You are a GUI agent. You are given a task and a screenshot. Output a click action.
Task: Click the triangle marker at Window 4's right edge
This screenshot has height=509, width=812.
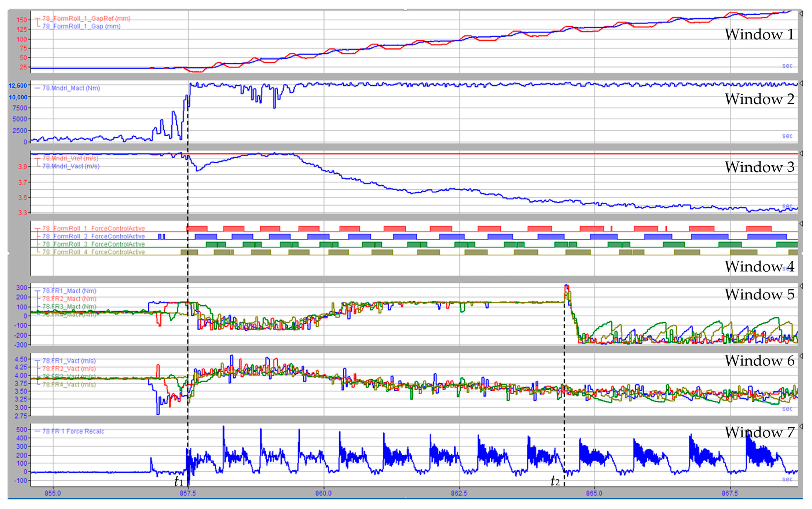click(801, 224)
